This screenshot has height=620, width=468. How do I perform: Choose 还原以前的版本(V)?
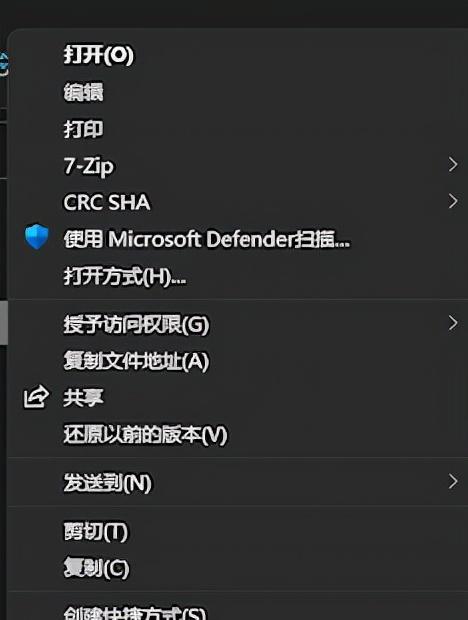[145, 435]
